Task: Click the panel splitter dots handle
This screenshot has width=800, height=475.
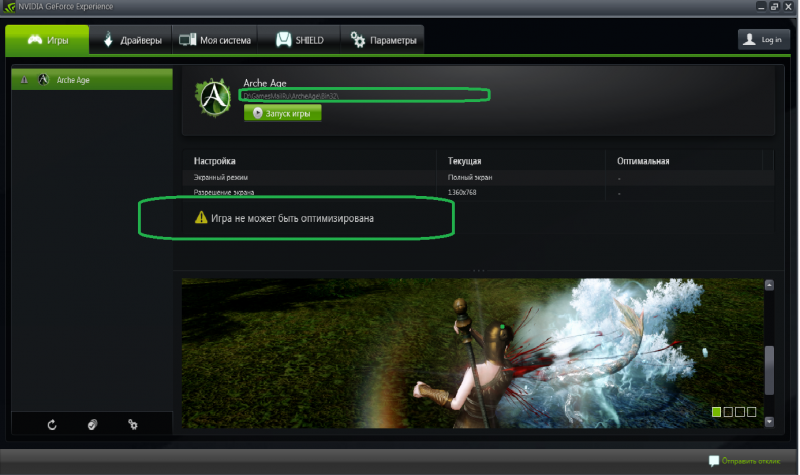Action: (479, 270)
